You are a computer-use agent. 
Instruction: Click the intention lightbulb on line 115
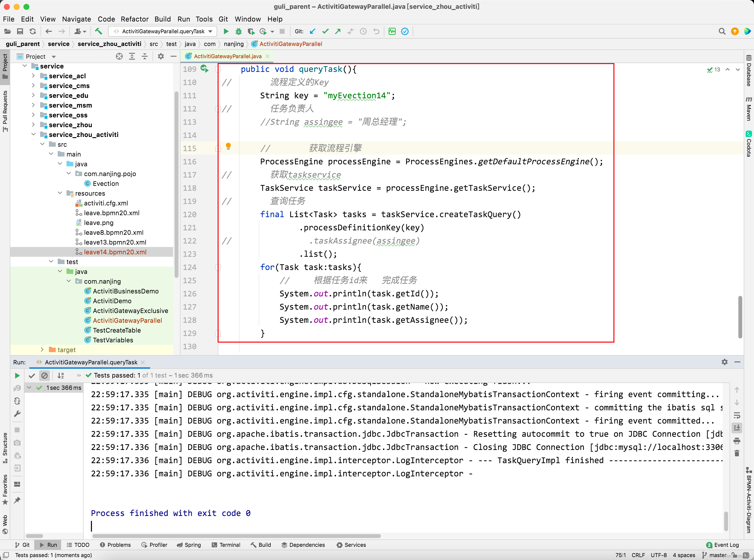click(228, 146)
